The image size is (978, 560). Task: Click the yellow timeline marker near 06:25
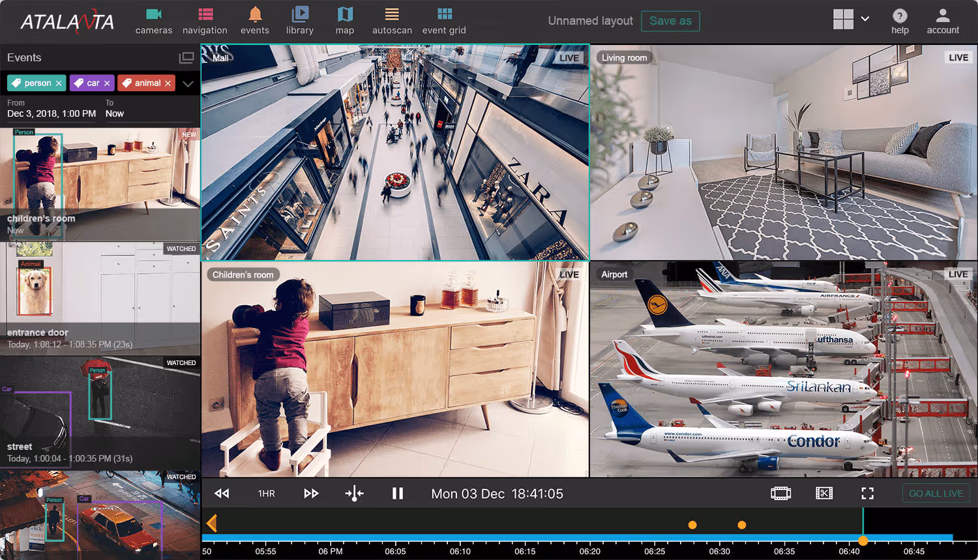(x=692, y=524)
